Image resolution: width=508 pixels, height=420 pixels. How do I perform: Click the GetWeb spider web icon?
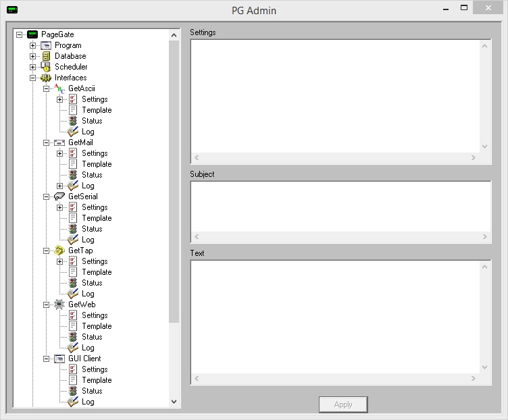click(x=59, y=305)
